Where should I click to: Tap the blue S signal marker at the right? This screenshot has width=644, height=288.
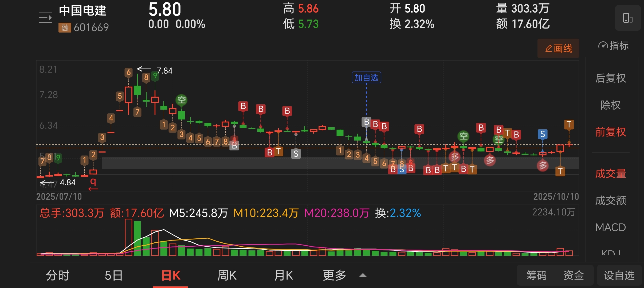tap(542, 134)
